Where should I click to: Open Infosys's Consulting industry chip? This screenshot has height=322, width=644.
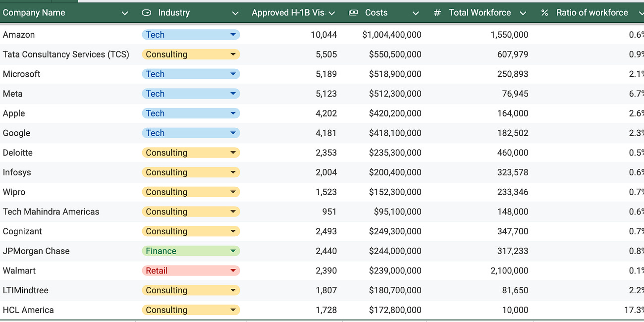(191, 172)
